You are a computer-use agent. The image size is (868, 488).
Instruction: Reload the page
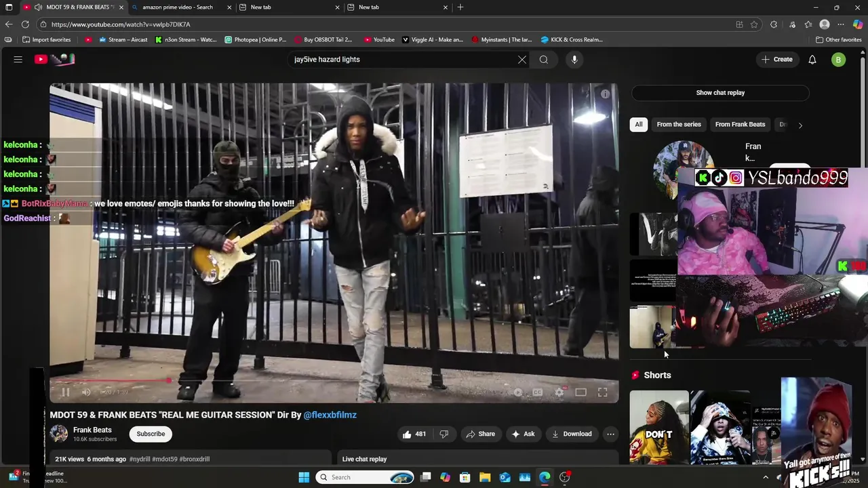coord(25,24)
